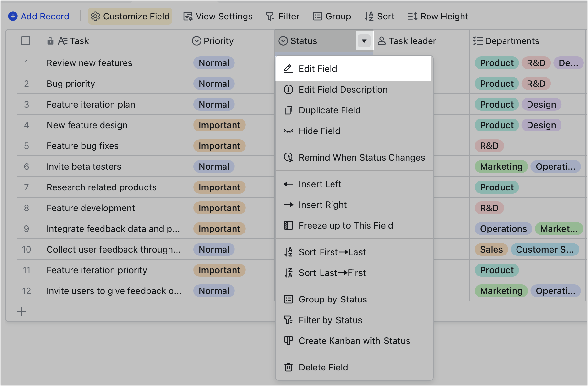Choose Group by Status in the menu
The height and width of the screenshot is (386, 588).
click(333, 299)
